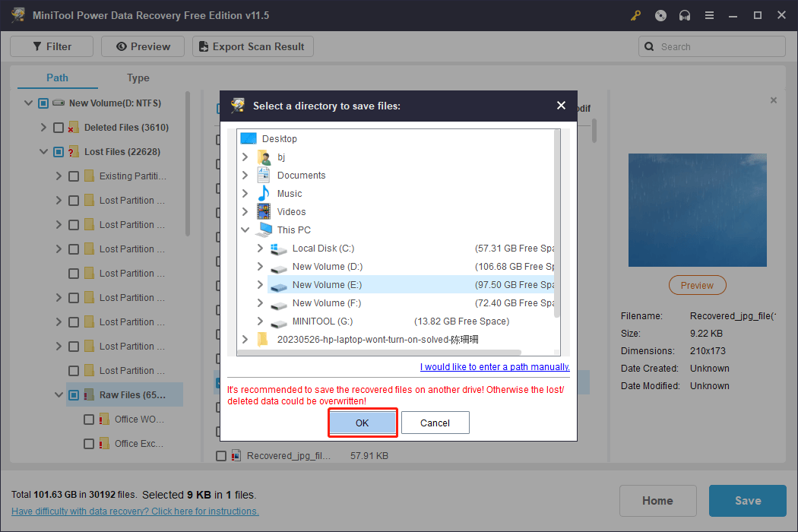This screenshot has height=532, width=798.
Task: Open the headphones support icon
Action: (x=684, y=15)
